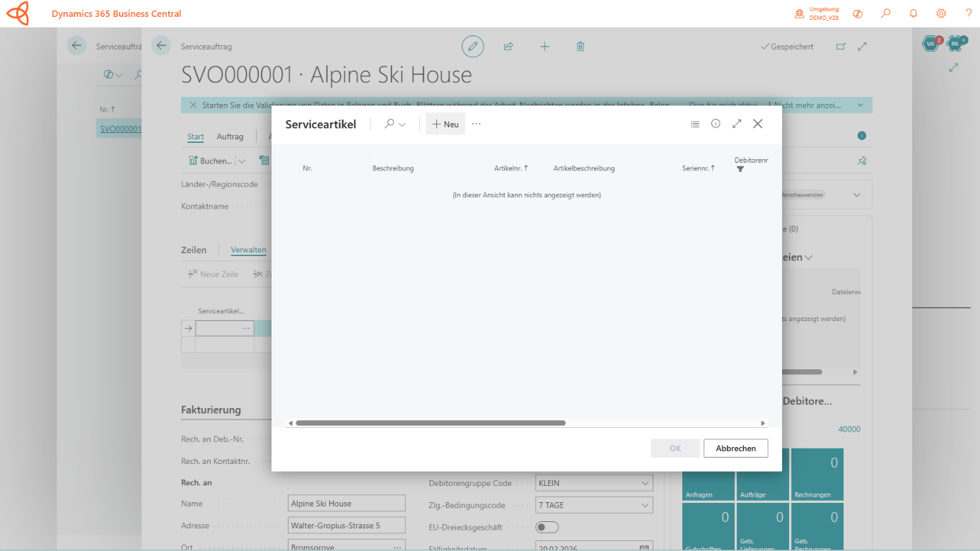The image size is (980, 551).
Task: Click the Abbrechen button
Action: [x=735, y=448]
